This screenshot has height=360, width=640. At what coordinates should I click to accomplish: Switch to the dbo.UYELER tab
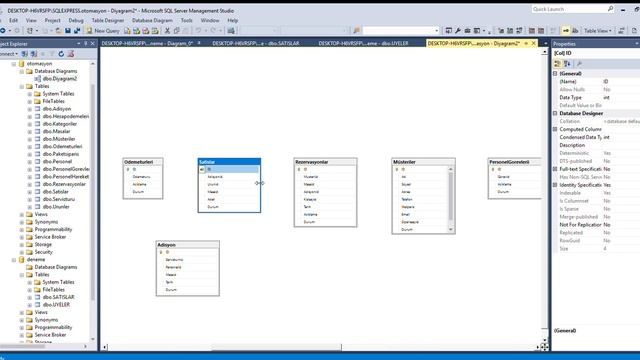point(363,43)
